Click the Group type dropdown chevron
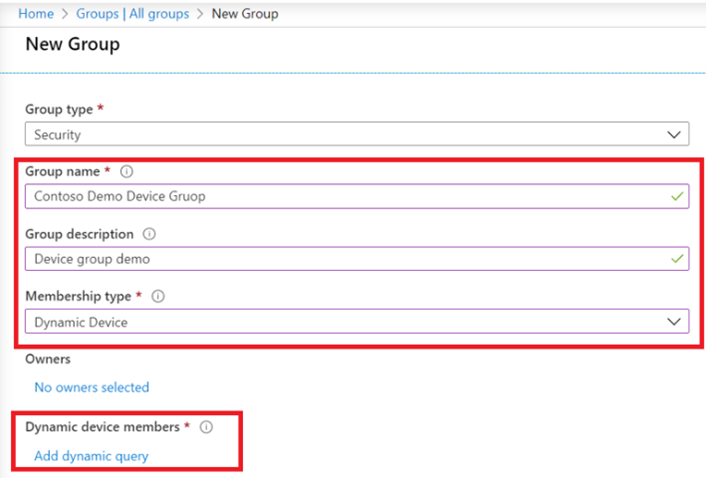706x478 pixels. coord(674,135)
